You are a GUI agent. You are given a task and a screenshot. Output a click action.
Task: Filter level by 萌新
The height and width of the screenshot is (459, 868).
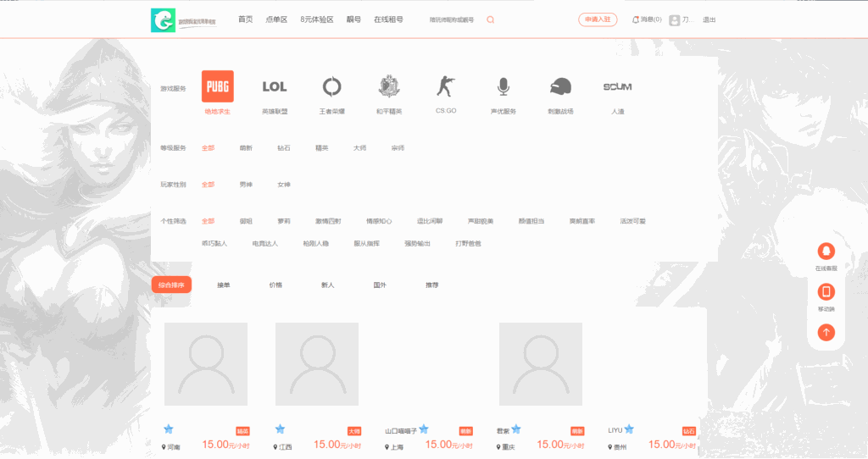(246, 148)
